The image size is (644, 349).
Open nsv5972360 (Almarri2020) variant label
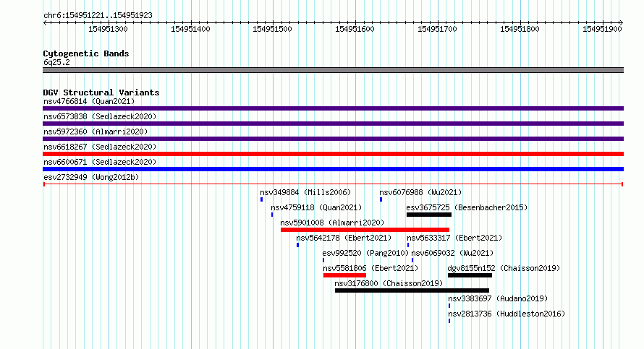coord(96,132)
